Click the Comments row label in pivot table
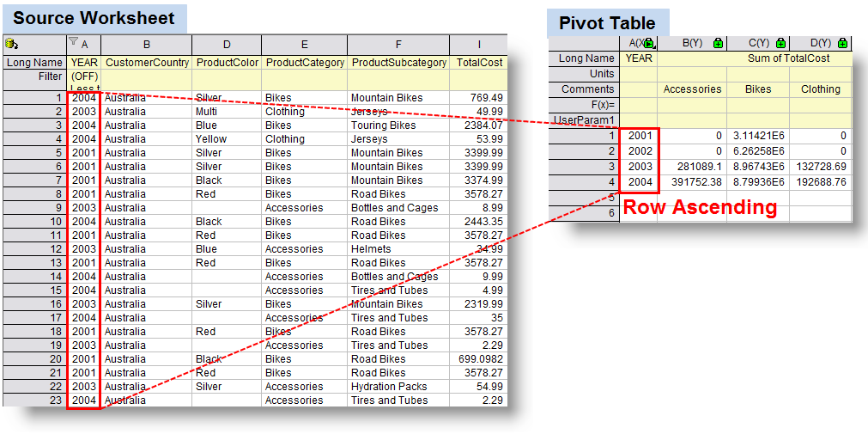Screen dimensions: 868x434 coord(584,89)
